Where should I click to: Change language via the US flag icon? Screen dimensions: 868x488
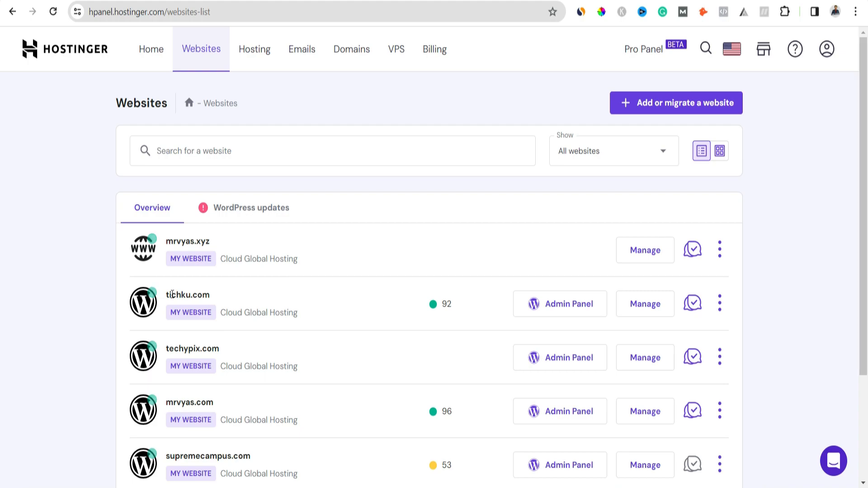[x=732, y=49]
